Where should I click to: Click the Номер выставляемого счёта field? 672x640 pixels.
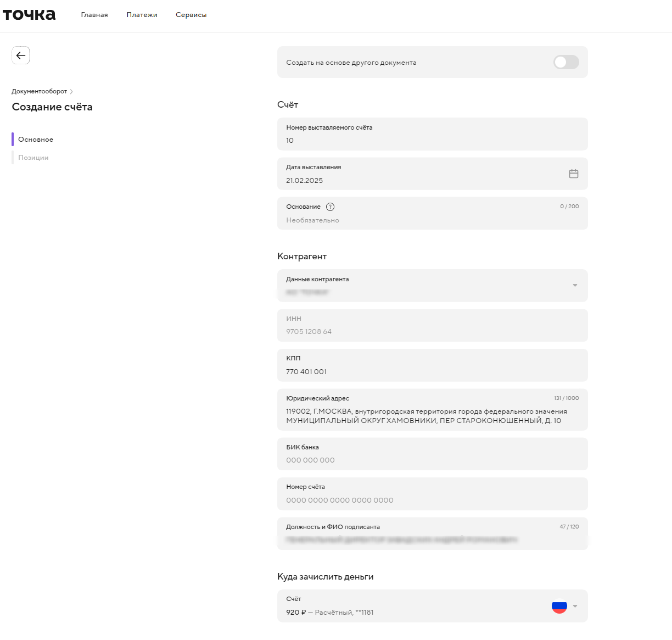click(x=432, y=134)
